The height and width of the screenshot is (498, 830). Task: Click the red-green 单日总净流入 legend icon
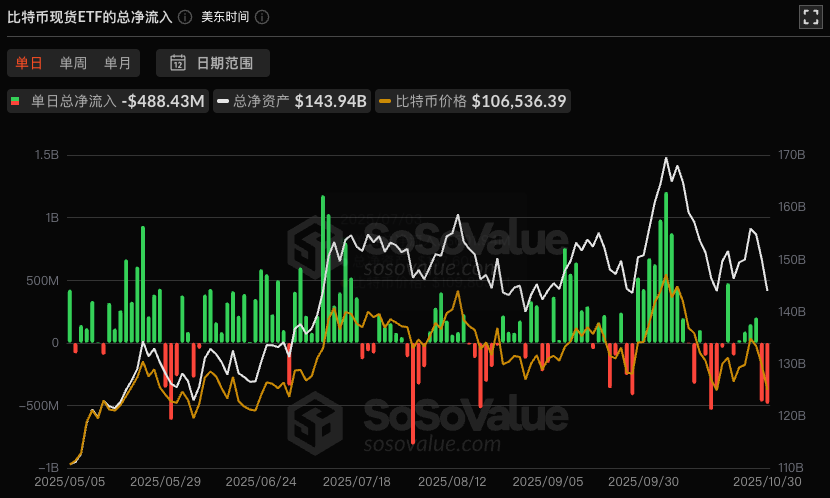coord(16,101)
